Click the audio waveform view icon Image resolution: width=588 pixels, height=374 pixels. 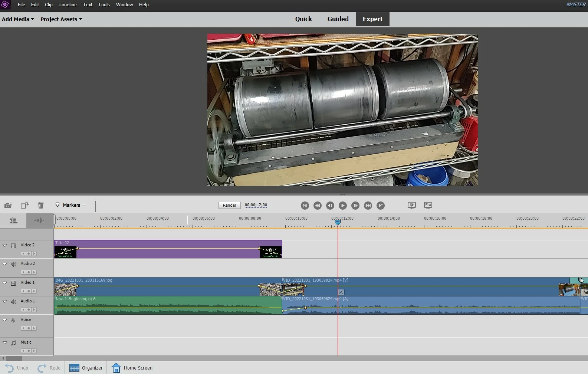click(39, 221)
